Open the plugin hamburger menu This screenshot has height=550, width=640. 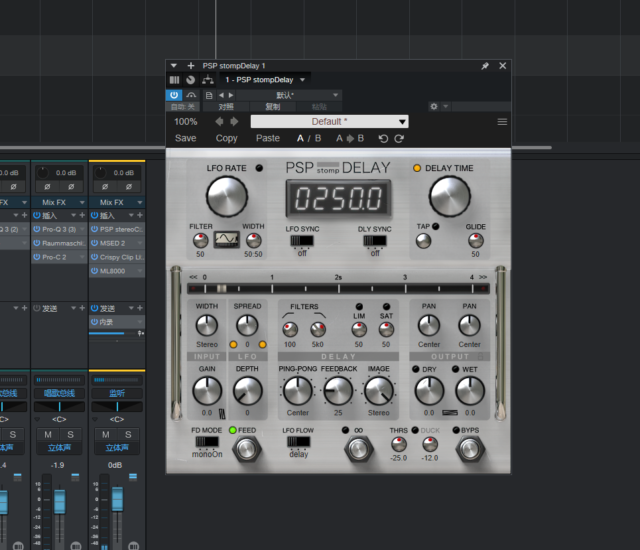coord(502,122)
